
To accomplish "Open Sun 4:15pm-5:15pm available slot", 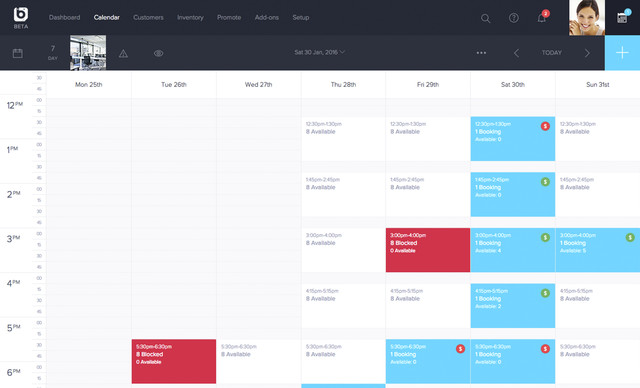I will click(598, 306).
